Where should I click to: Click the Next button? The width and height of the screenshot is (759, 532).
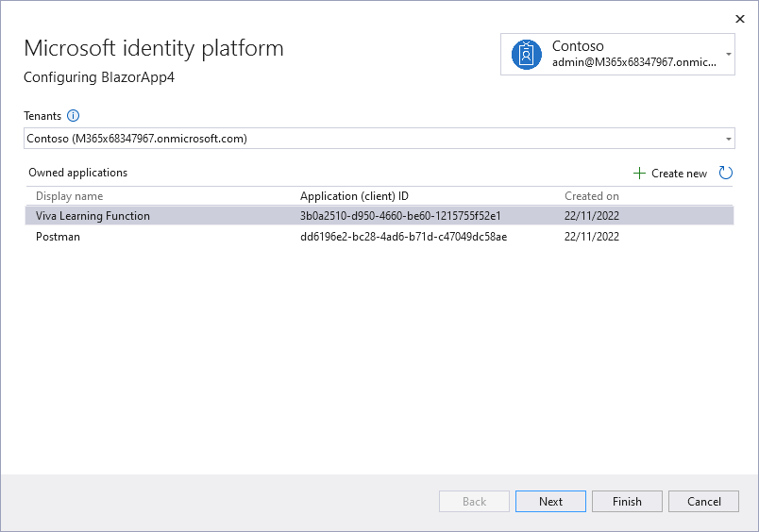tap(551, 502)
